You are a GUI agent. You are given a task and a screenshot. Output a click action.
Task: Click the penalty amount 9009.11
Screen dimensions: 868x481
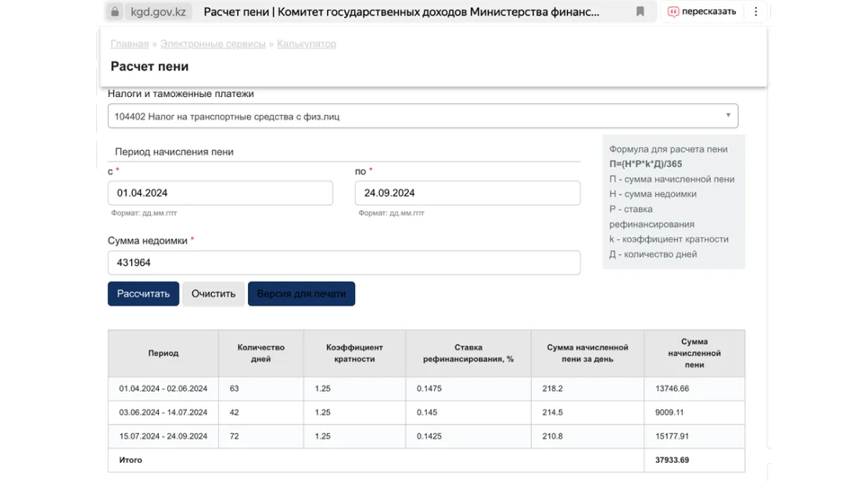(669, 412)
